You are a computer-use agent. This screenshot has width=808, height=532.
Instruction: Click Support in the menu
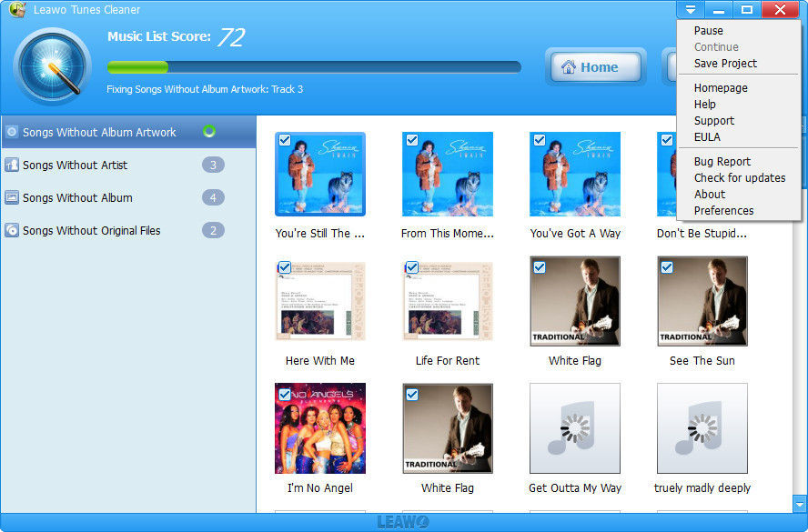(x=713, y=121)
